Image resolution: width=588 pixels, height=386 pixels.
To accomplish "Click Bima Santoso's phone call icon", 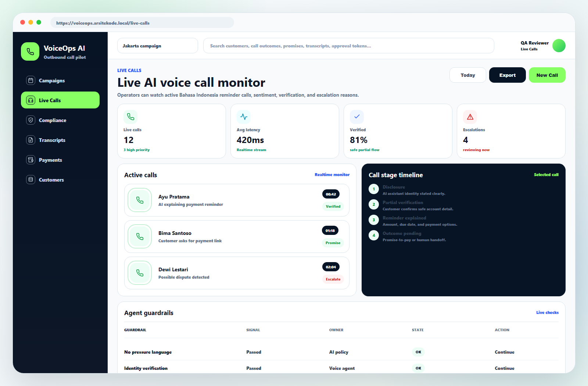I will pyautogui.click(x=140, y=236).
